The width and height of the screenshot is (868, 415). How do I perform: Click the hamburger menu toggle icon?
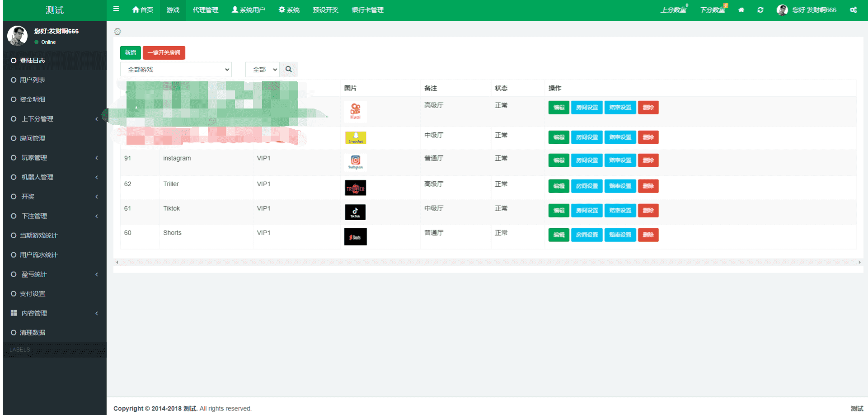[116, 9]
